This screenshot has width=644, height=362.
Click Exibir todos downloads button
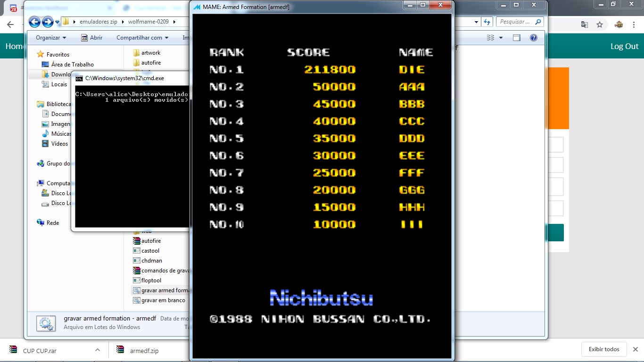pyautogui.click(x=604, y=349)
